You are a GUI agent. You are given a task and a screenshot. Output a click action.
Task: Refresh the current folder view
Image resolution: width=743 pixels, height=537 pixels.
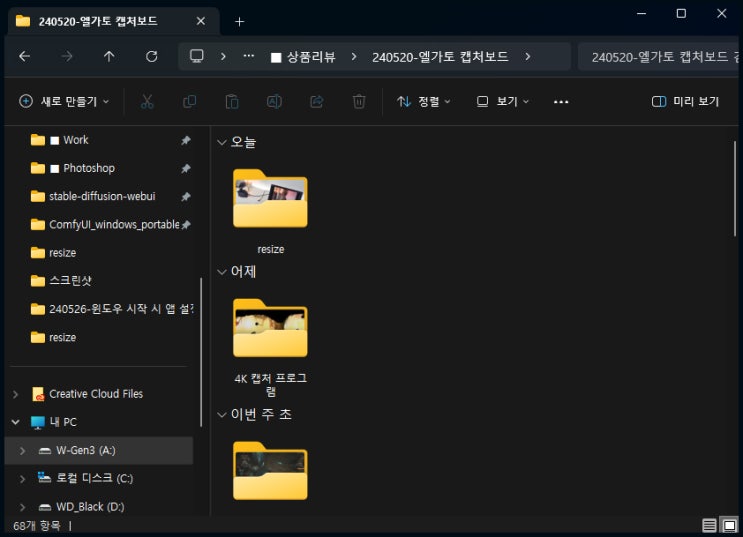pyautogui.click(x=152, y=57)
